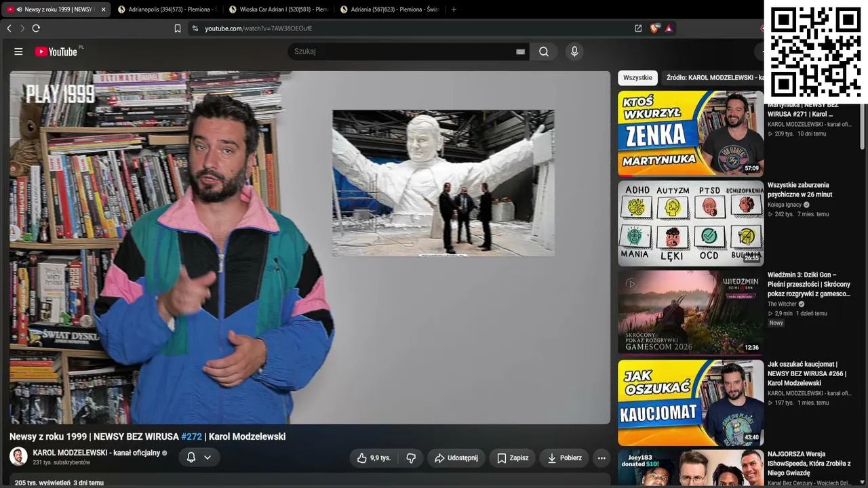868x488 pixels.
Task: Open Wiedźmin 3: Dziki Gon video title
Action: [809, 285]
